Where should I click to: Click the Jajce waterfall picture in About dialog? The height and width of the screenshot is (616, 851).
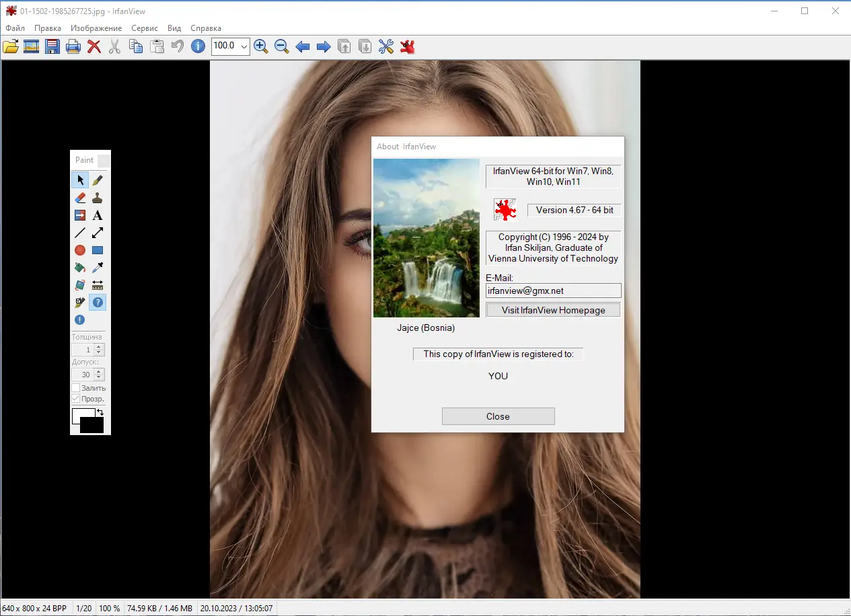(x=426, y=238)
